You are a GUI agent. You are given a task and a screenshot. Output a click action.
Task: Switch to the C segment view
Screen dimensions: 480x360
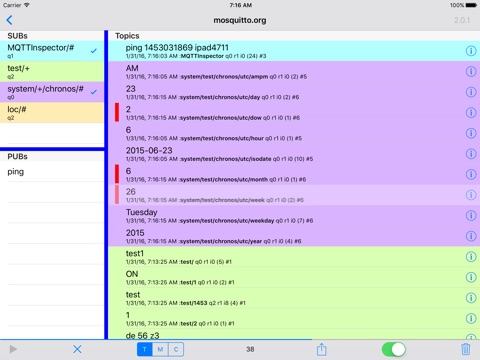(x=176, y=349)
